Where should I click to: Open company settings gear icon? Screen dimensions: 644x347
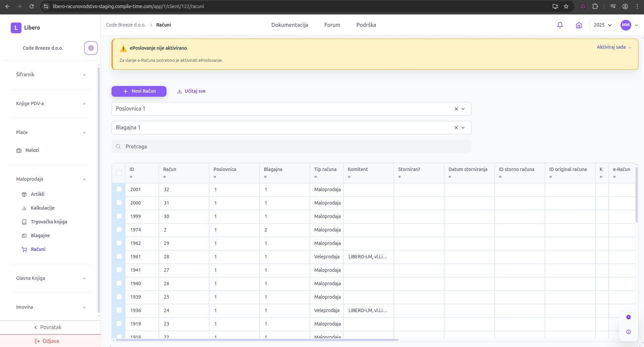[x=91, y=48]
